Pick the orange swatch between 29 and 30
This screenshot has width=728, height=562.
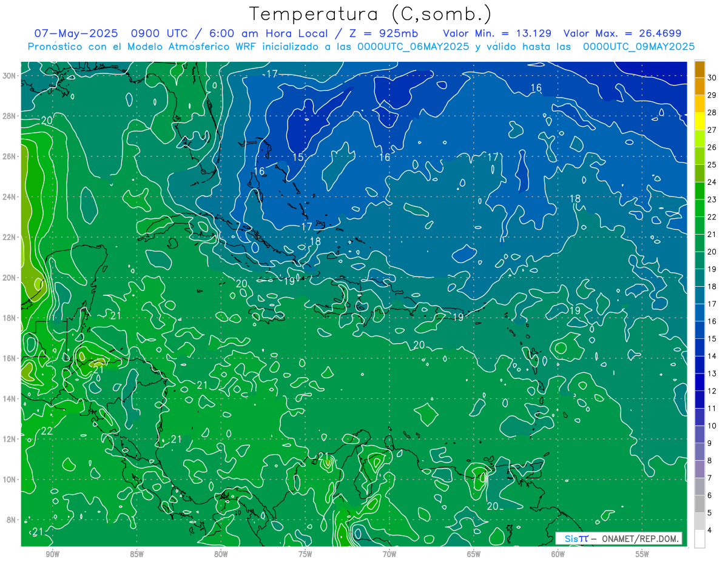click(699, 87)
